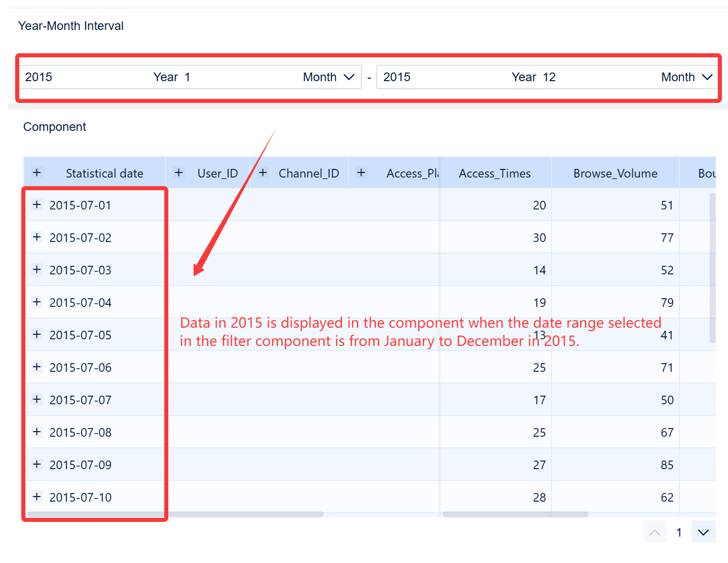Go to previous page with up arrow
The image size is (728, 563).
pos(654,532)
